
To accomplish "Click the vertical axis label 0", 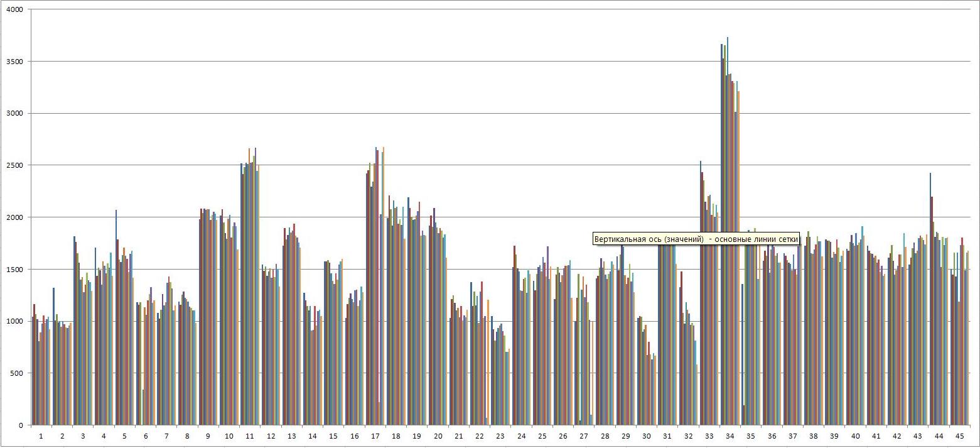I will pos(21,425).
